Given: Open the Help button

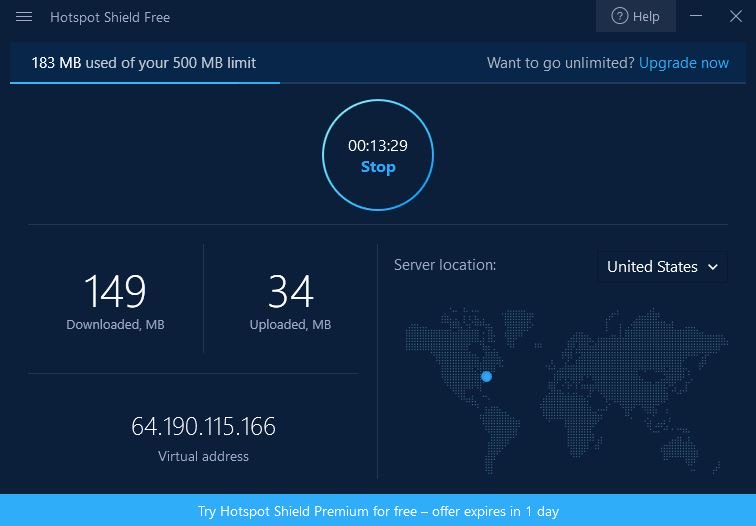Looking at the screenshot, I should [635, 16].
